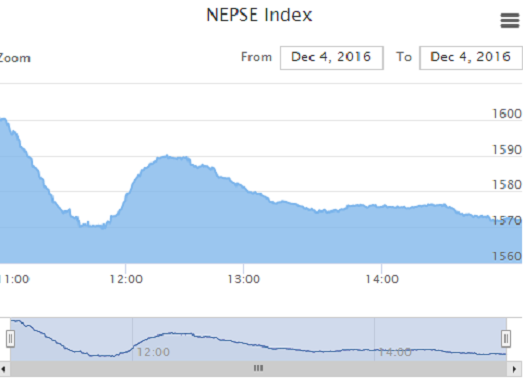523x378 pixels.
Task: Click the 1560 y-axis label
Action: 507,256
